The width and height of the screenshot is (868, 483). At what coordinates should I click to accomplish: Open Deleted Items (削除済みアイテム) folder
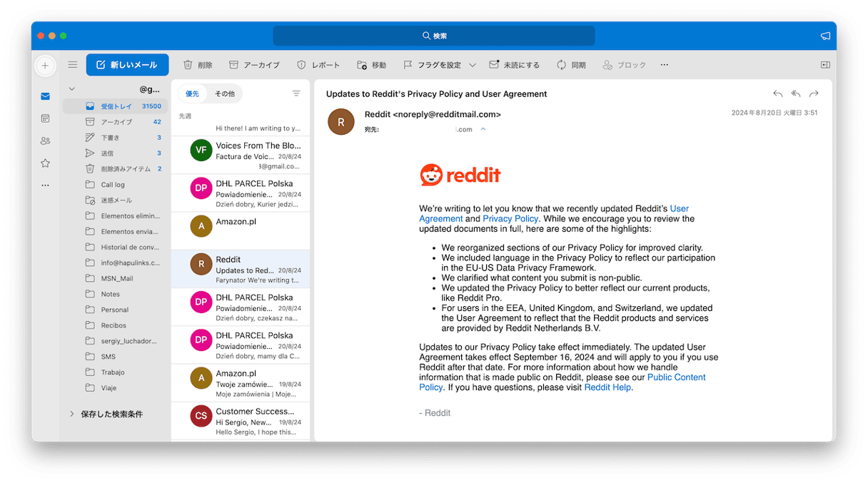(x=116, y=169)
